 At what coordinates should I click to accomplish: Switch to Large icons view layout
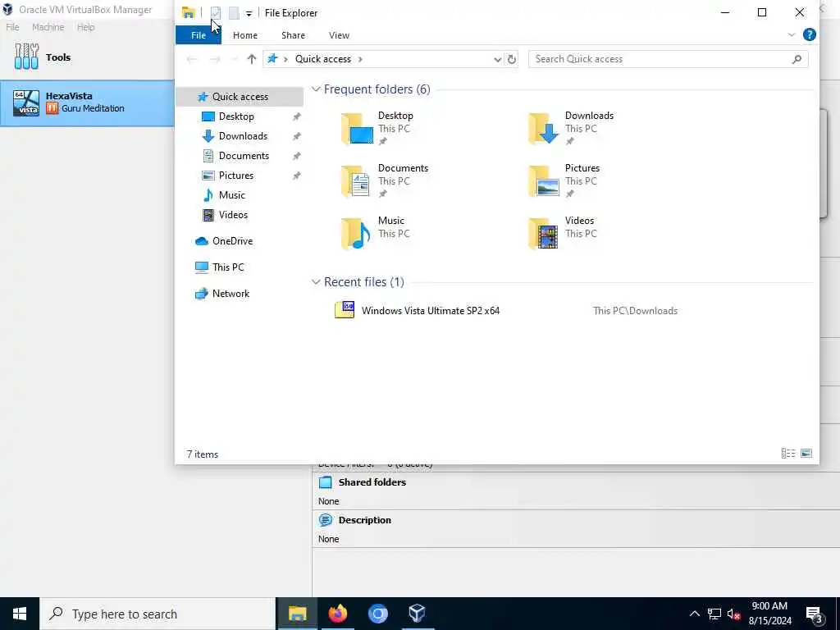pyautogui.click(x=806, y=454)
